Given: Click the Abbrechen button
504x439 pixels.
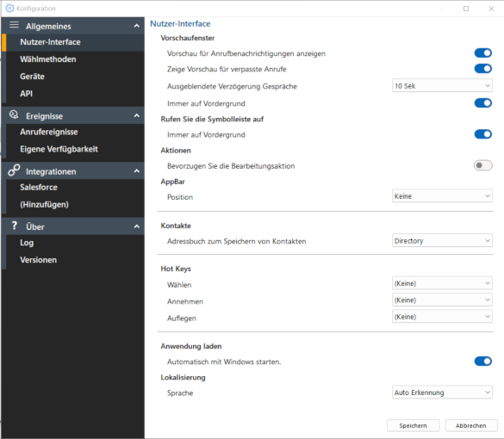Looking at the screenshot, I should click(x=471, y=425).
